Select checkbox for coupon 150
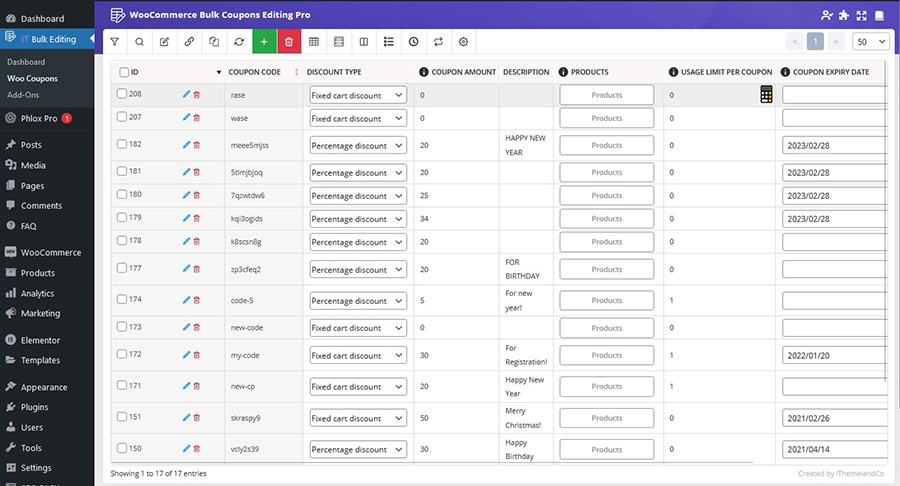The image size is (900, 486). [122, 448]
